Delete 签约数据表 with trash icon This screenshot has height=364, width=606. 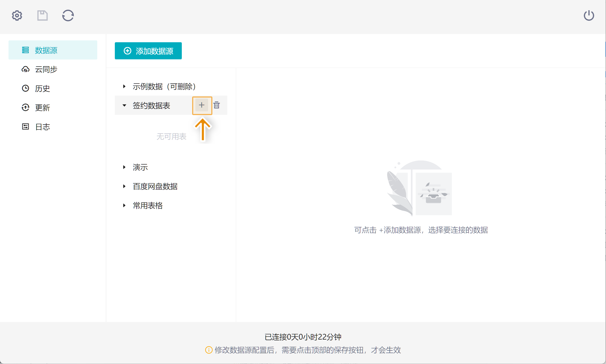pyautogui.click(x=217, y=105)
